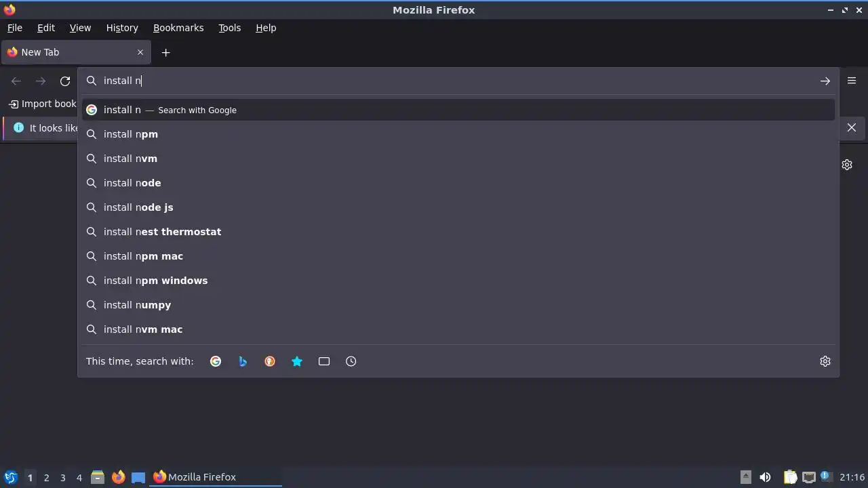This screenshot has width=868, height=488.
Task: Pick the 'install nvm' suggestion
Action: [458, 159]
